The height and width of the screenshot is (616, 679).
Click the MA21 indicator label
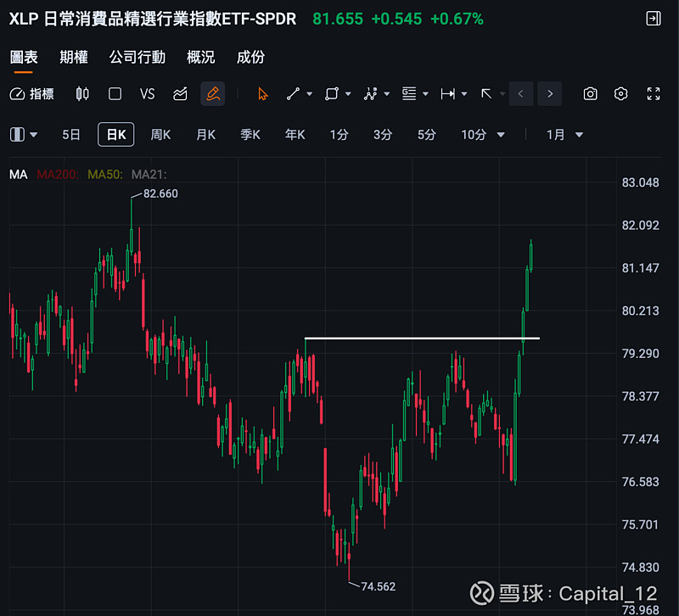[149, 175]
